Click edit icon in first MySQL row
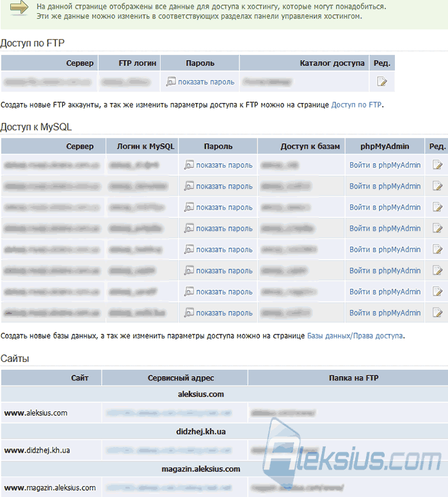The image size is (448, 497). tap(438, 165)
